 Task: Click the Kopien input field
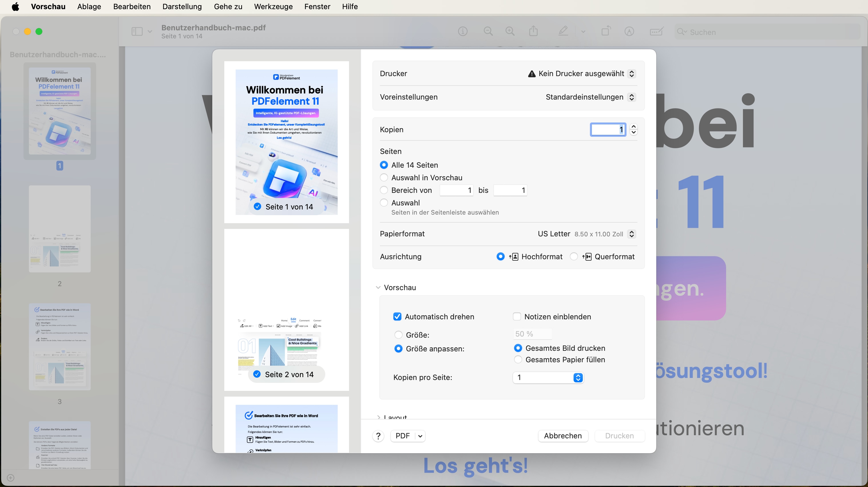[608, 130]
